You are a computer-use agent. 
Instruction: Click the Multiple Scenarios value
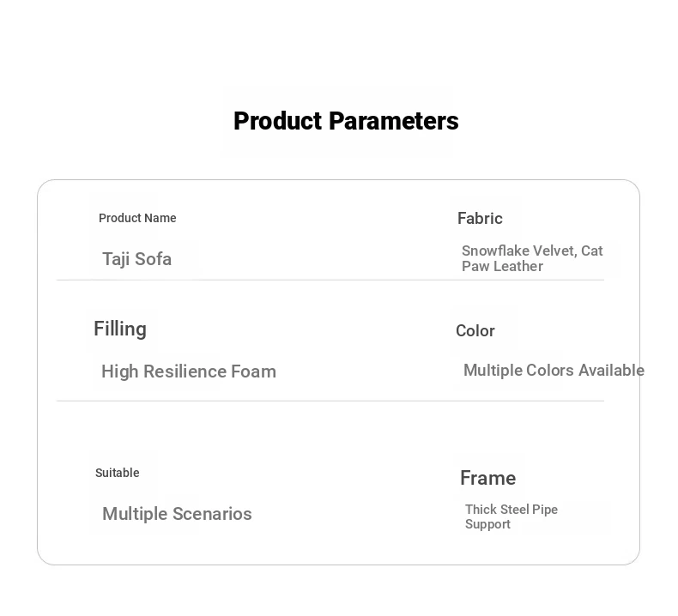pos(177,514)
